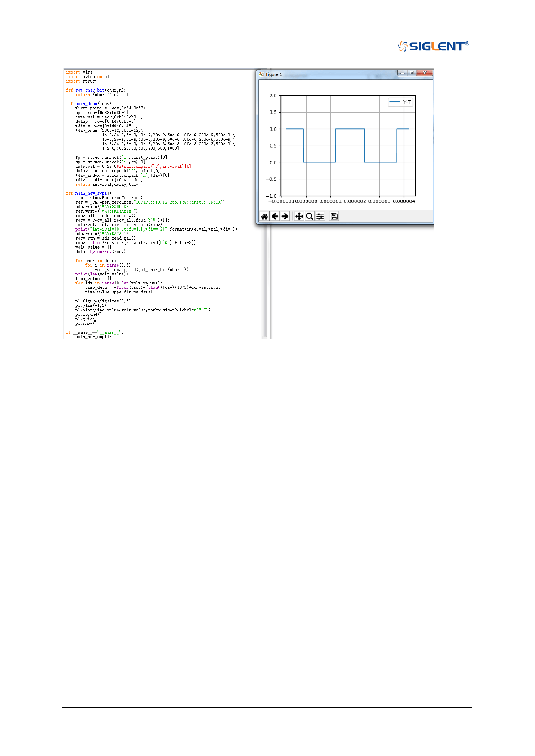Click the 'def main_desc(recv):' line

[x=90, y=104]
